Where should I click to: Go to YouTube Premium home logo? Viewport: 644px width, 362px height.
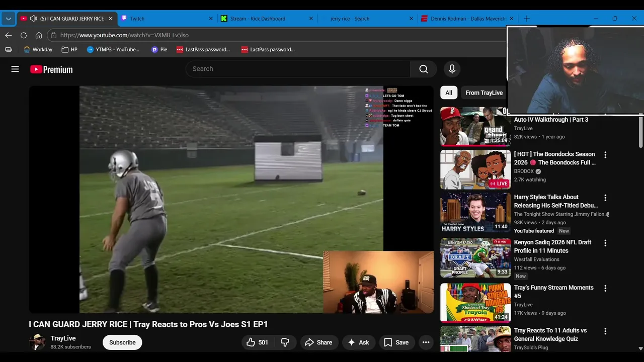pyautogui.click(x=51, y=69)
